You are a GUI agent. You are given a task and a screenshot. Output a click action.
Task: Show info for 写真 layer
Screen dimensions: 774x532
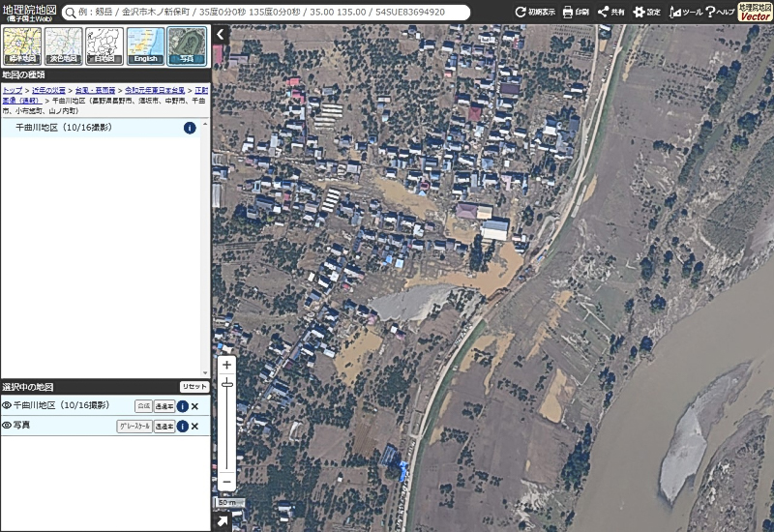(183, 426)
